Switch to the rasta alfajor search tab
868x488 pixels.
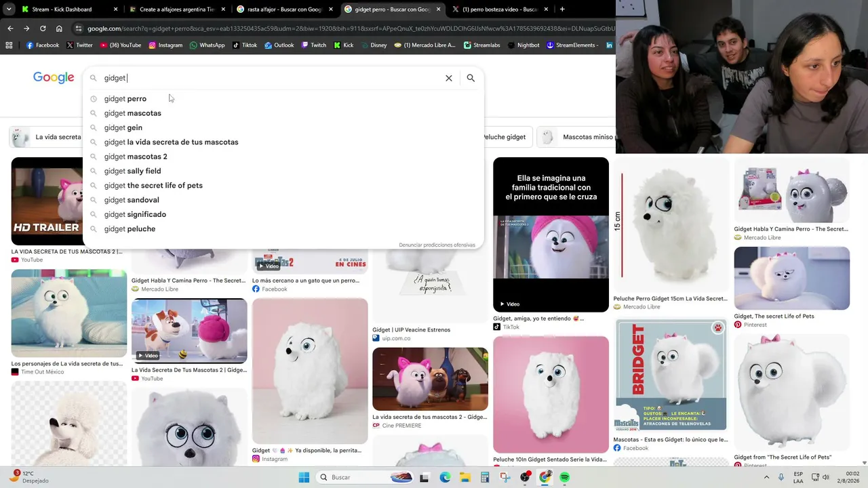[284, 9]
